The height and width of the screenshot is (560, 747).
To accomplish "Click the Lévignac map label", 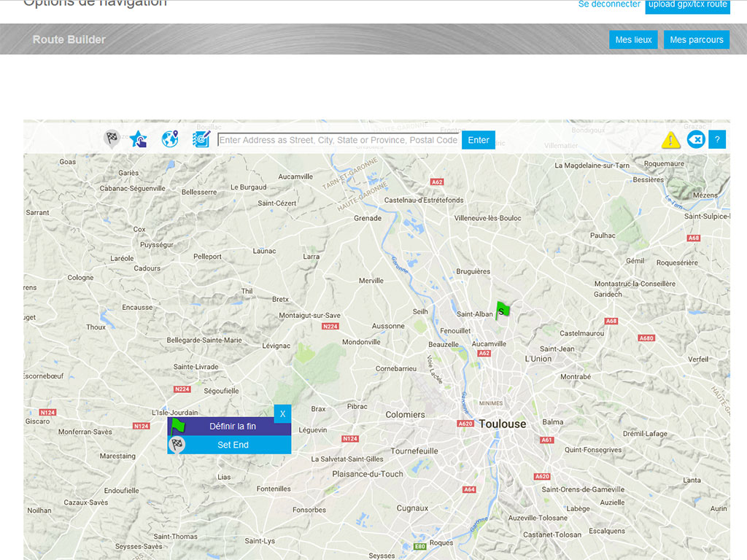I will click(276, 346).
